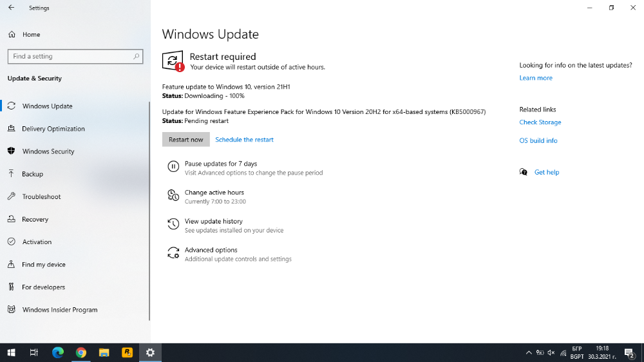Open Microsoft Edge from taskbar
This screenshot has height=362, width=644.
58,352
